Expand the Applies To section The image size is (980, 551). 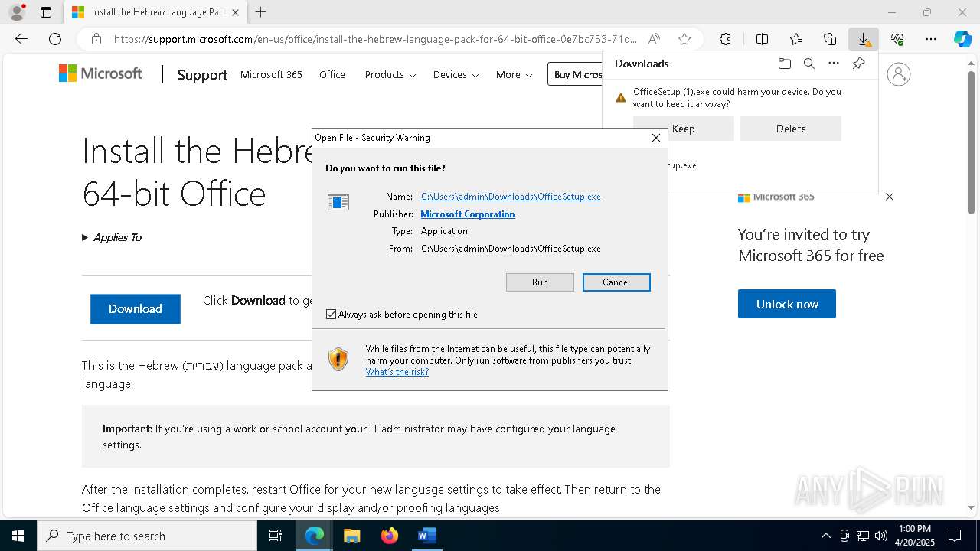click(x=112, y=237)
